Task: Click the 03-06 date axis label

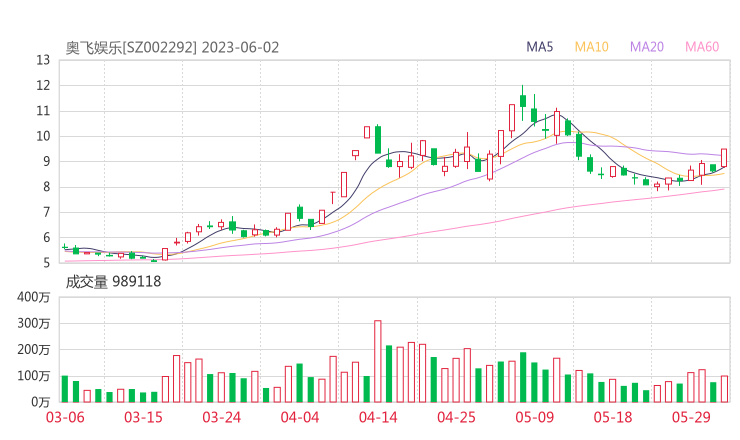Action: [65, 417]
